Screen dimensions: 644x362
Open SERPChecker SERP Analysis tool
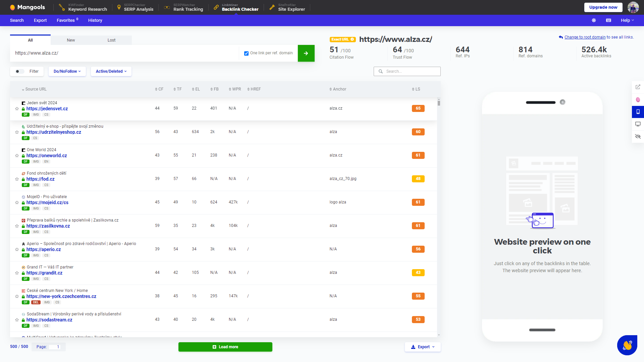[135, 7]
